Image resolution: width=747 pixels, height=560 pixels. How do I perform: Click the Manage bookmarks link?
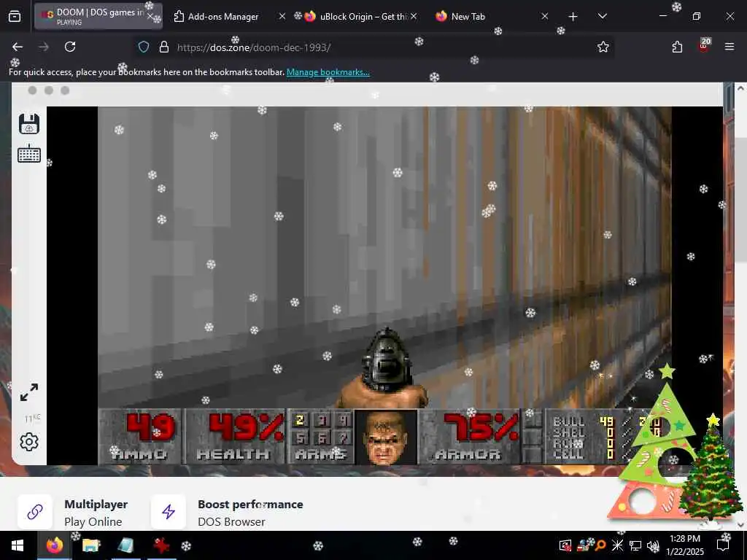(x=328, y=72)
